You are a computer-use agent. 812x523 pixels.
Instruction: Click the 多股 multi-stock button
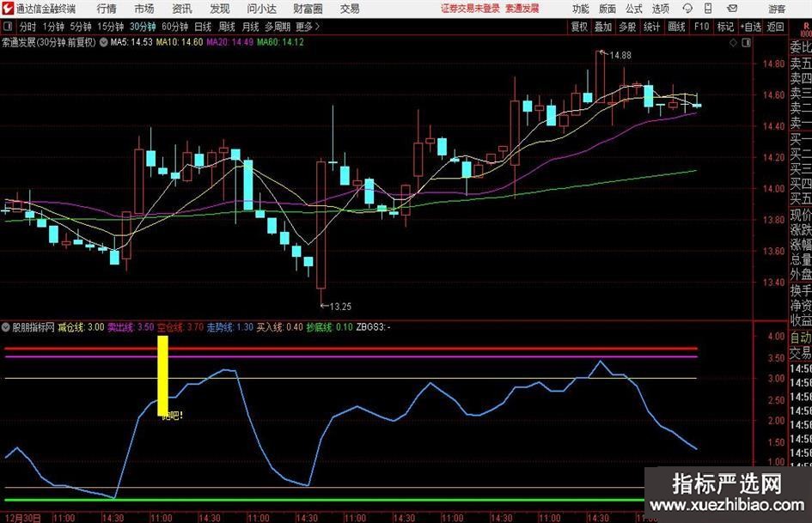click(627, 27)
